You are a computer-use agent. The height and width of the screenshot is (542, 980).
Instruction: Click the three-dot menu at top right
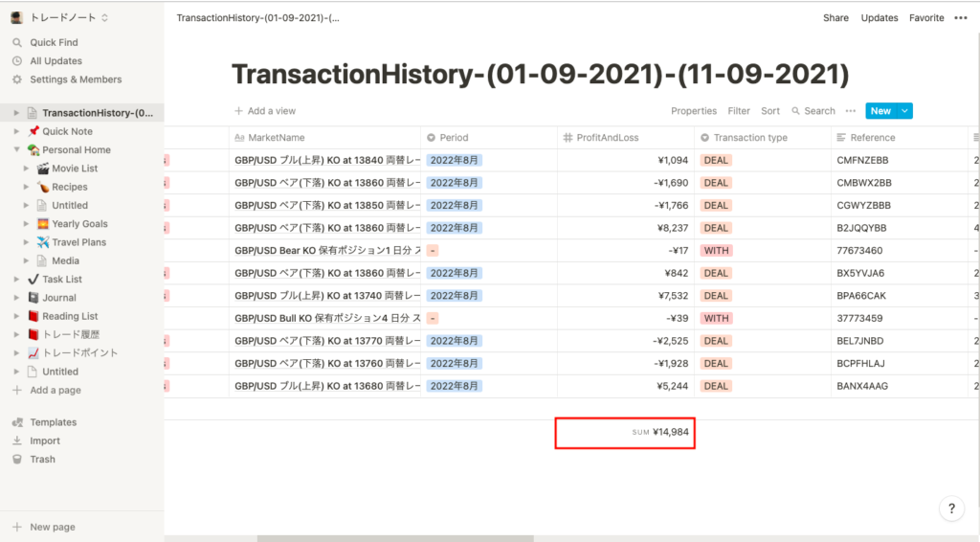[x=960, y=17]
